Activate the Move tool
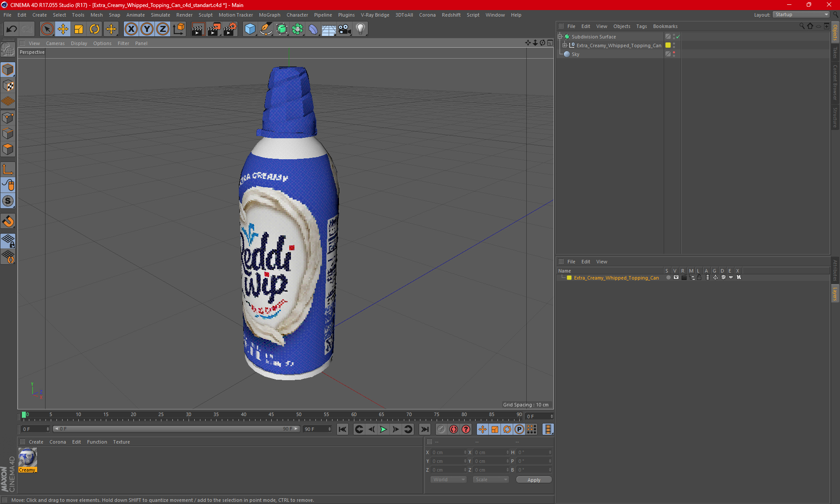The width and height of the screenshot is (840, 504). pyautogui.click(x=63, y=29)
